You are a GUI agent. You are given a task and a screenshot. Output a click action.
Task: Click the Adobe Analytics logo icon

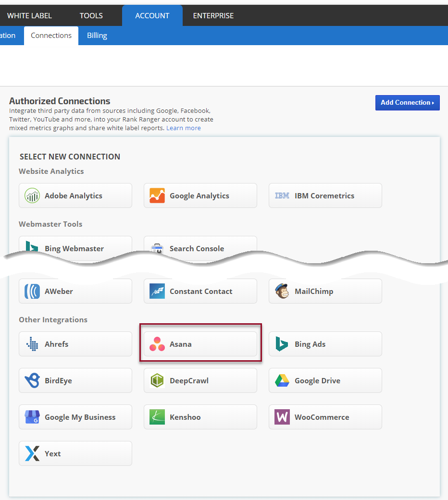(32, 195)
